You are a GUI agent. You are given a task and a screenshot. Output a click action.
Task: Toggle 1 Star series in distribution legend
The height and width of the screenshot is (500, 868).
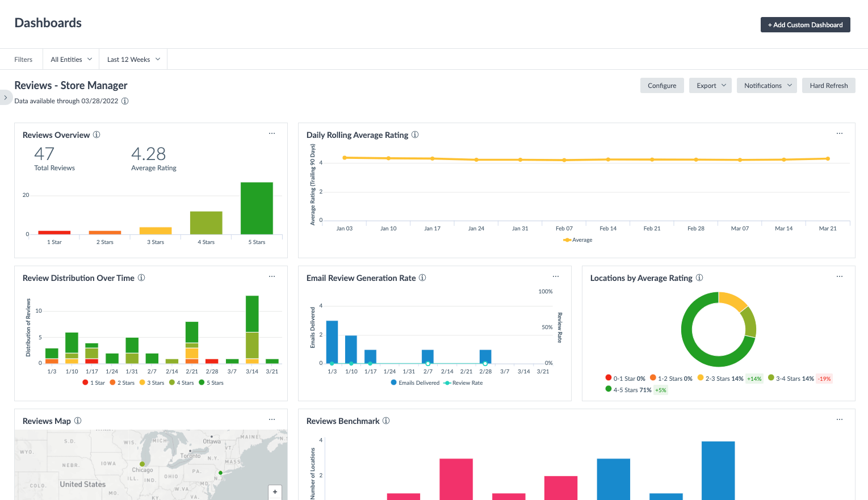click(94, 383)
